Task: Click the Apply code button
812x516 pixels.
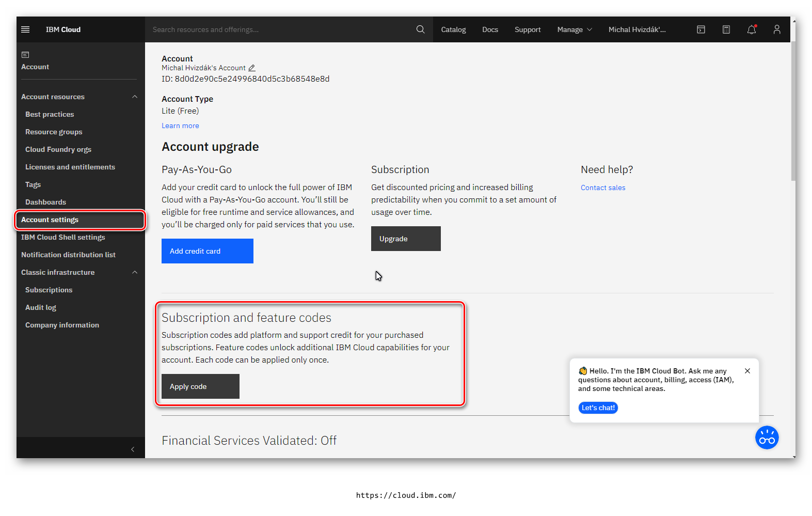Action: [200, 386]
